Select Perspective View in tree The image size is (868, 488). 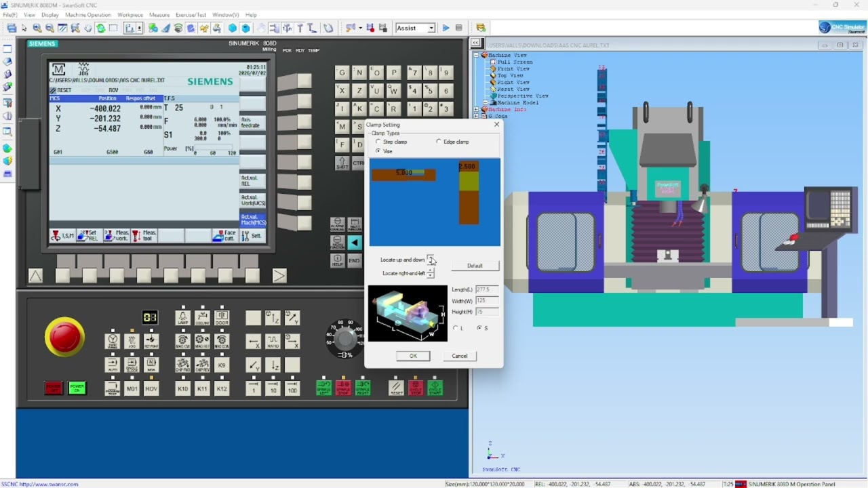point(523,96)
